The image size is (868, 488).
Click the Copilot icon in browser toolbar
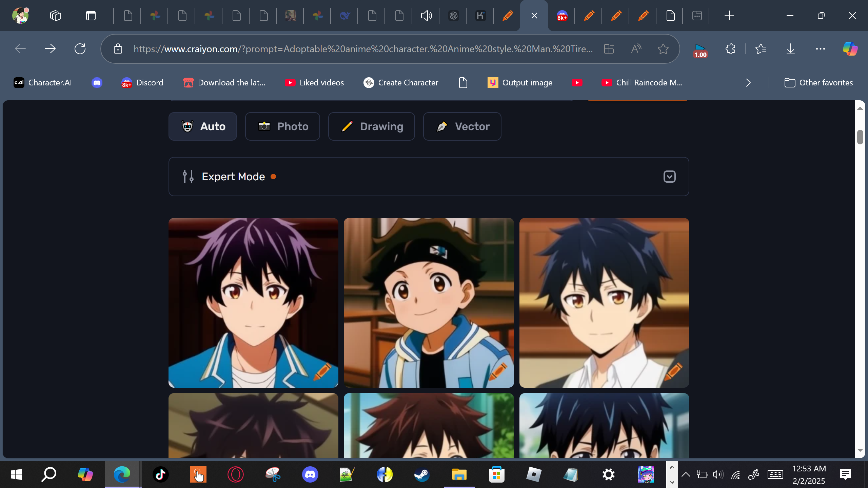850,49
